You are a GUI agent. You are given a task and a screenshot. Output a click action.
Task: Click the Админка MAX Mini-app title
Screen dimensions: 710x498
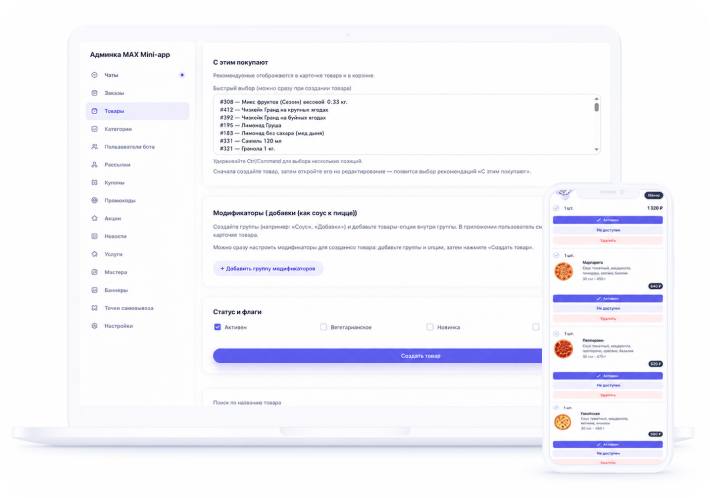click(130, 55)
